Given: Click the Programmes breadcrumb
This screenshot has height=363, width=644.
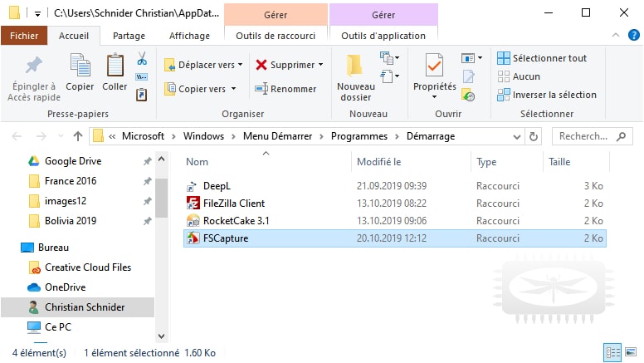Looking at the screenshot, I should pyautogui.click(x=359, y=136).
